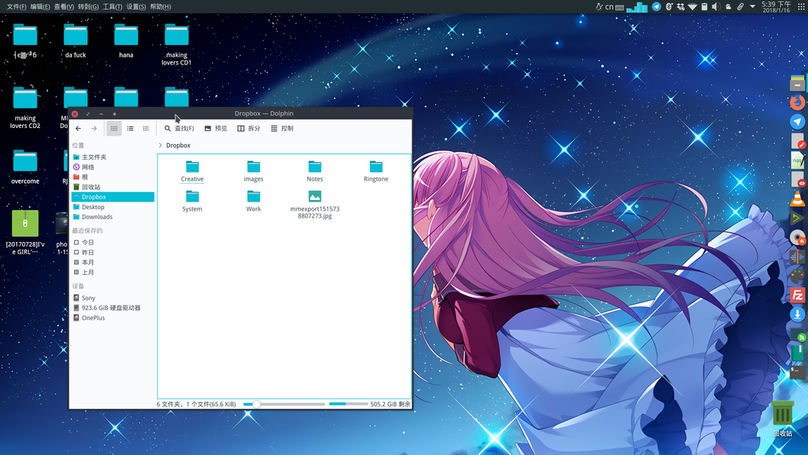
Task: Click the free disk space bar
Action: [x=348, y=404]
